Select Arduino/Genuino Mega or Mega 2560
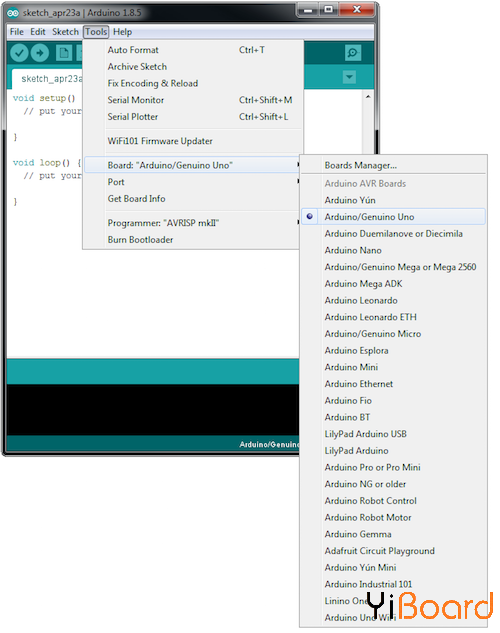This screenshot has height=633, width=500. coord(393,267)
